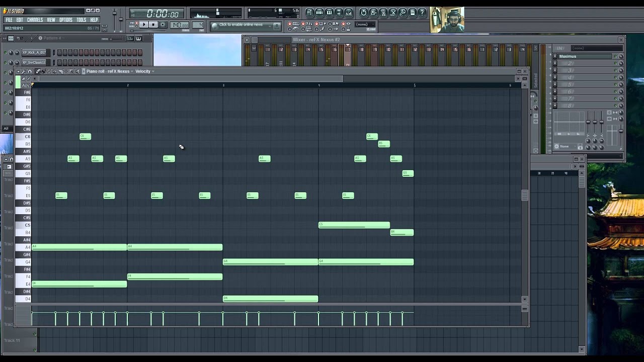Open the Velocity event lane dropdown

(145, 71)
